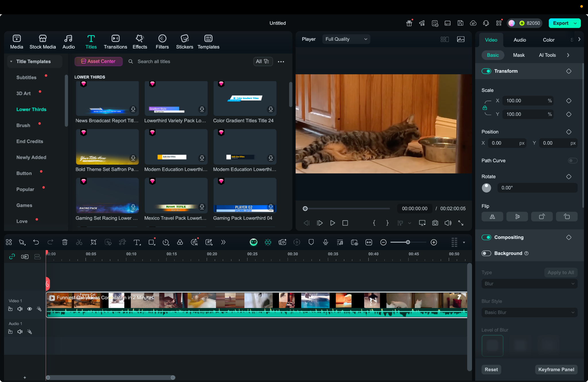This screenshot has height=382, width=588.
Task: Enable the Background toggle
Action: [486, 253]
